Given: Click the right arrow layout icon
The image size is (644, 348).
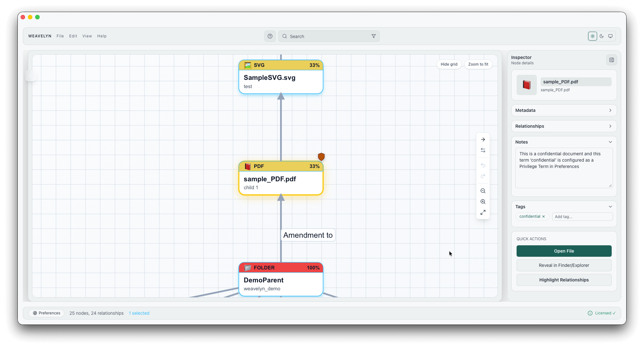Looking at the screenshot, I should 483,139.
